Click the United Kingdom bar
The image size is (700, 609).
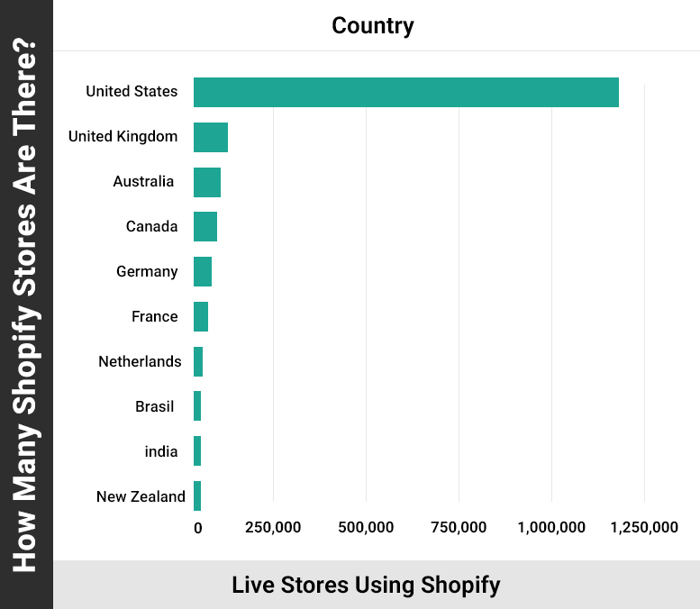click(211, 137)
